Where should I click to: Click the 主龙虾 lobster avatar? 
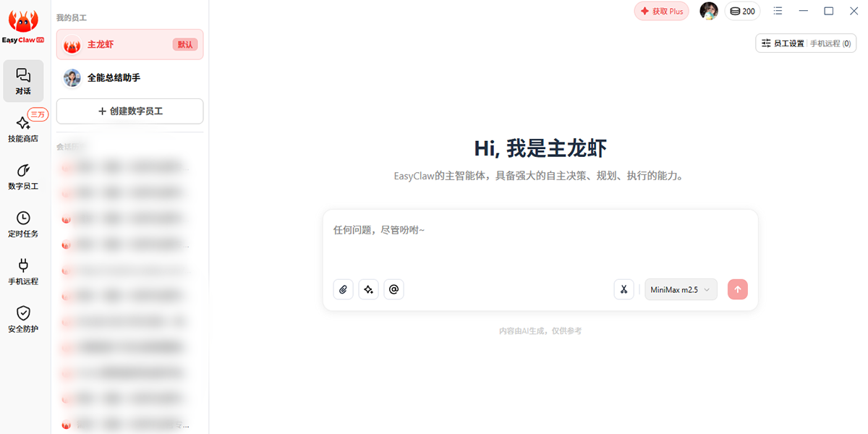point(72,45)
